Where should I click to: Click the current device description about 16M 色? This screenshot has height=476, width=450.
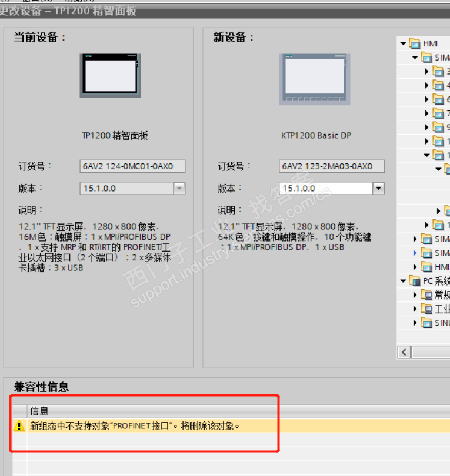click(x=95, y=247)
